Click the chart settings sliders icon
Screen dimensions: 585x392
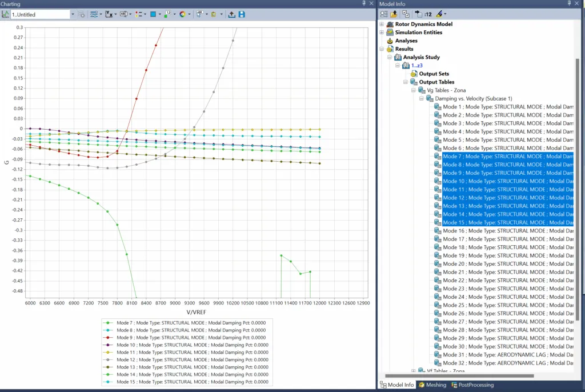point(94,14)
